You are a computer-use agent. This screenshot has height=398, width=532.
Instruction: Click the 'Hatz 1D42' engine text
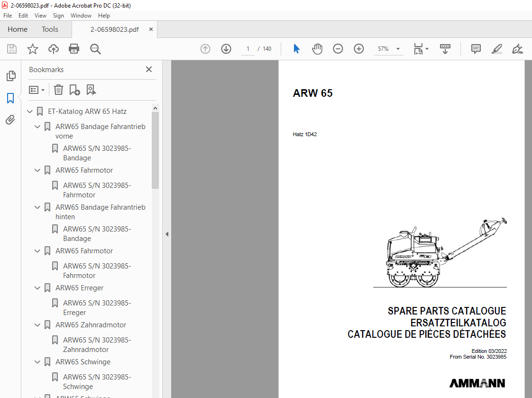pyautogui.click(x=305, y=134)
